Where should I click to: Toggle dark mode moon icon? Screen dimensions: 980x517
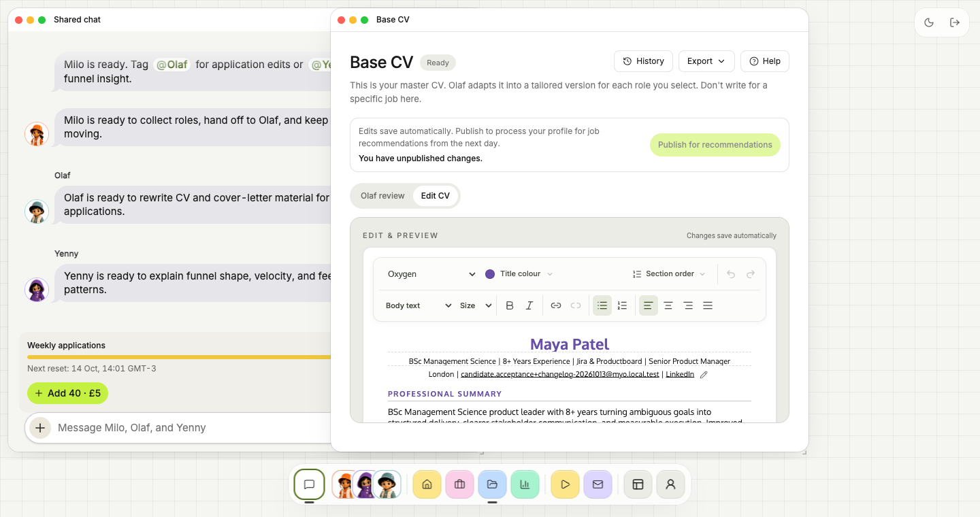pyautogui.click(x=929, y=22)
